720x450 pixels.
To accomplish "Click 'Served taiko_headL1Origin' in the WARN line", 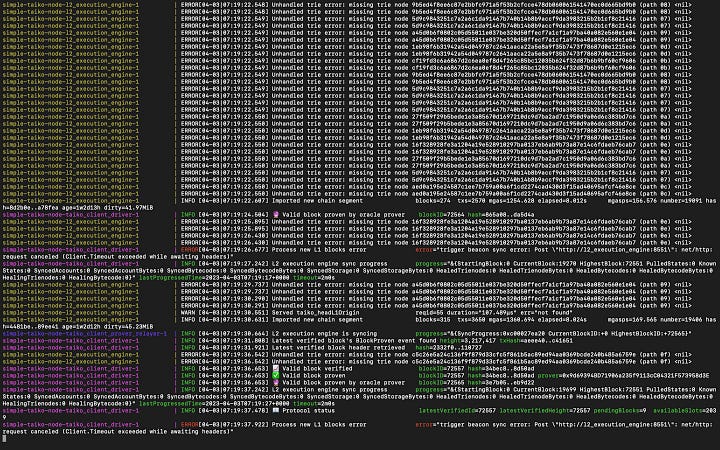I will point(315,313).
